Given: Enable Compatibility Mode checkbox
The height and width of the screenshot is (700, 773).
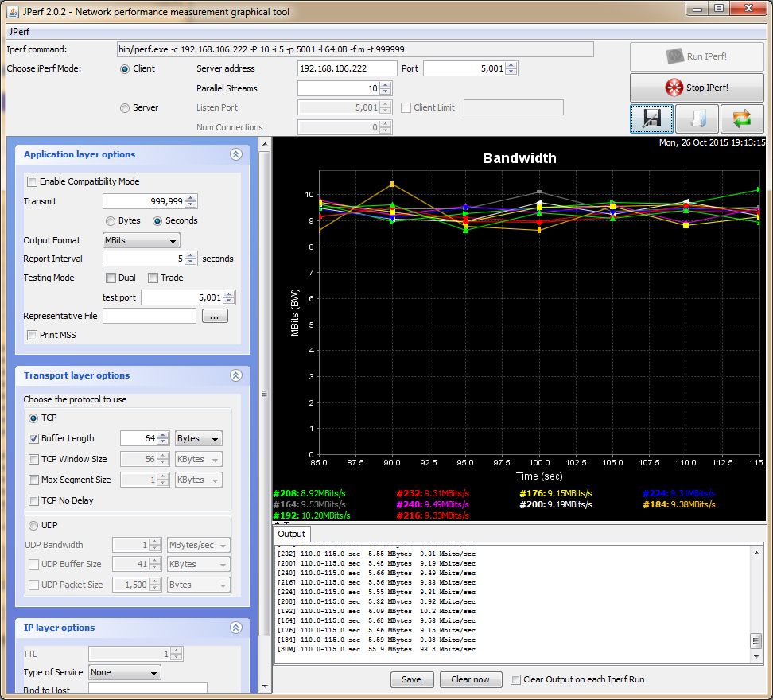Looking at the screenshot, I should (33, 181).
